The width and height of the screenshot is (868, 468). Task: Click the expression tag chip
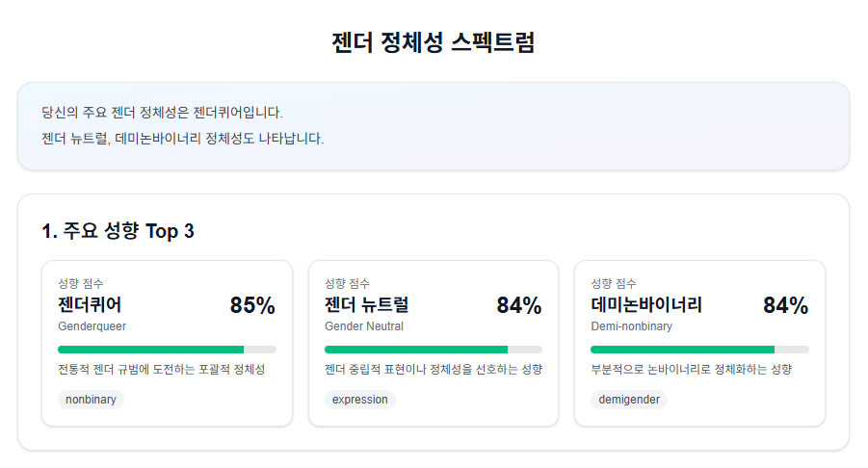click(x=359, y=400)
